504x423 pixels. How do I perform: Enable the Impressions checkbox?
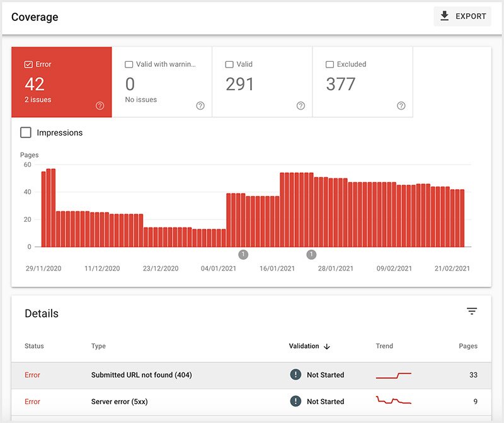coord(25,132)
